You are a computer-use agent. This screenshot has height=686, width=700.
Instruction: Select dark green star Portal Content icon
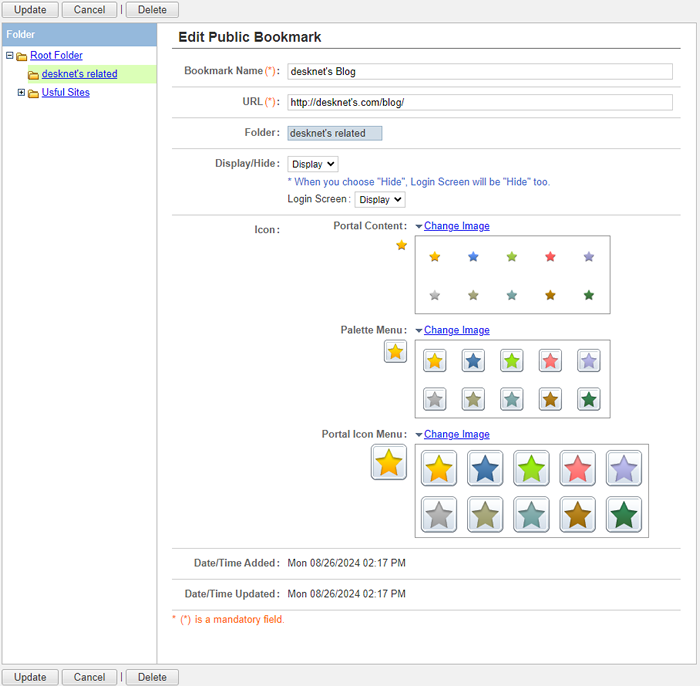589,295
